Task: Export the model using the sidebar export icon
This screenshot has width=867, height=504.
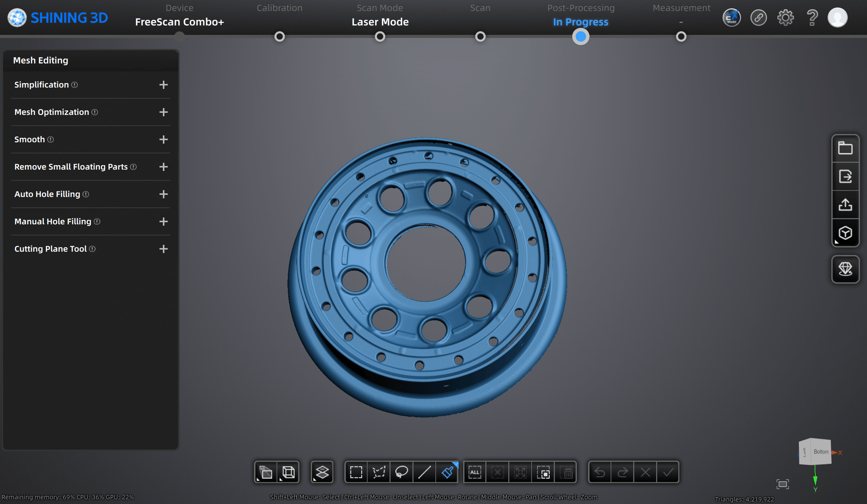Action: point(846,177)
